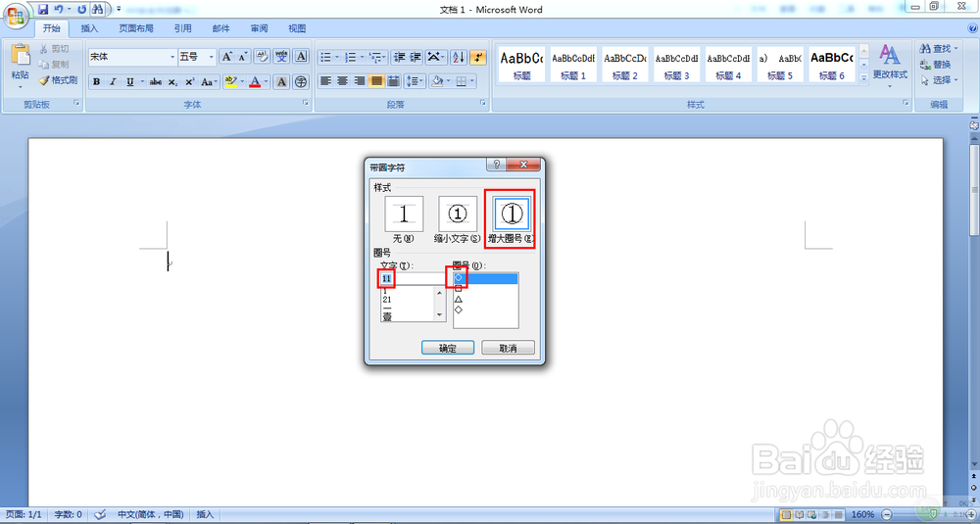Center the paragraph text
Screen dimensions: 980x524
342,81
